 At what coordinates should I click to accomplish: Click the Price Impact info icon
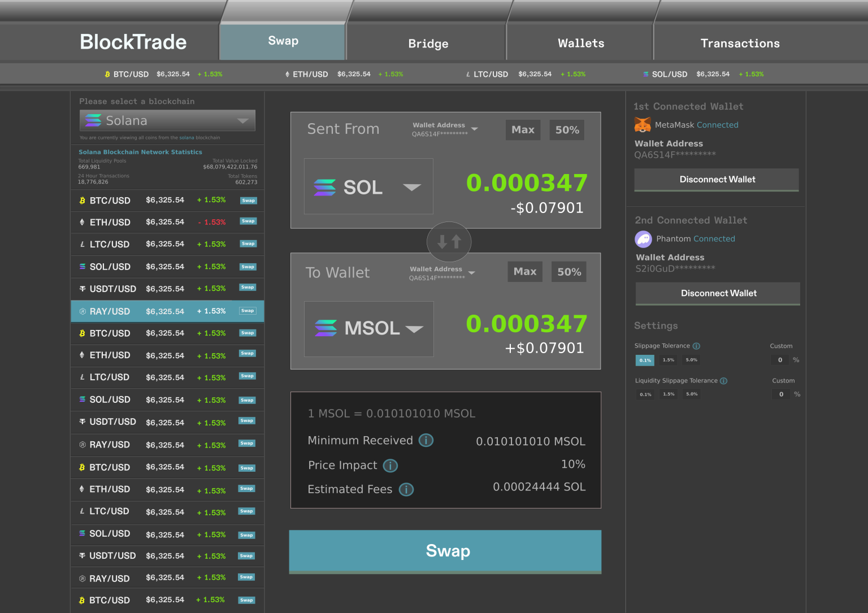pyautogui.click(x=390, y=466)
